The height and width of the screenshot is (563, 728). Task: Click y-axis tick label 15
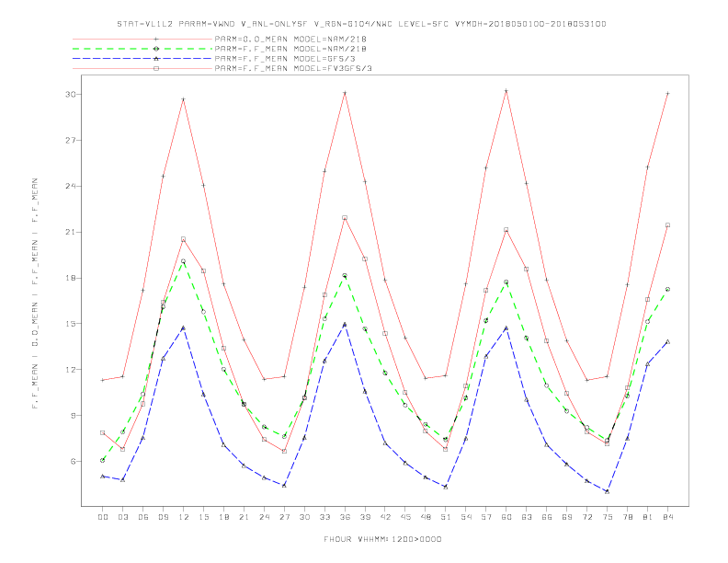[x=70, y=324]
